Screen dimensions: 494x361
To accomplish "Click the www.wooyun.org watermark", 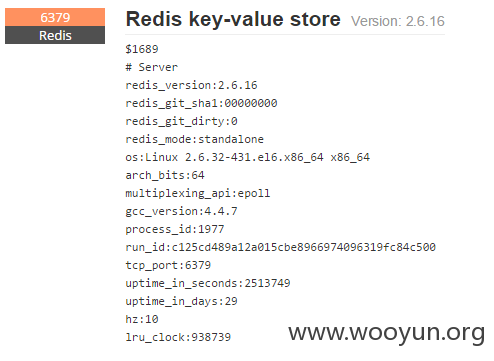I will pyautogui.click(x=387, y=333).
